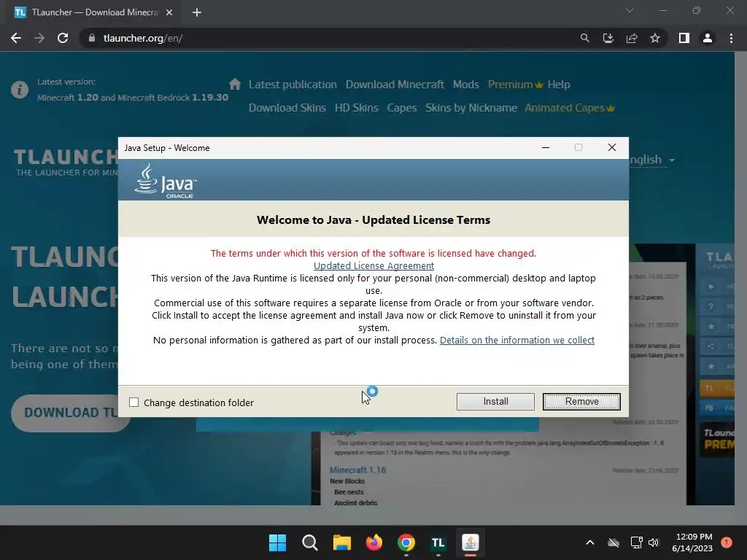Select the TLauncher — Download Minecraft tab
Image resolution: width=747 pixels, height=560 pixels.
pos(93,12)
